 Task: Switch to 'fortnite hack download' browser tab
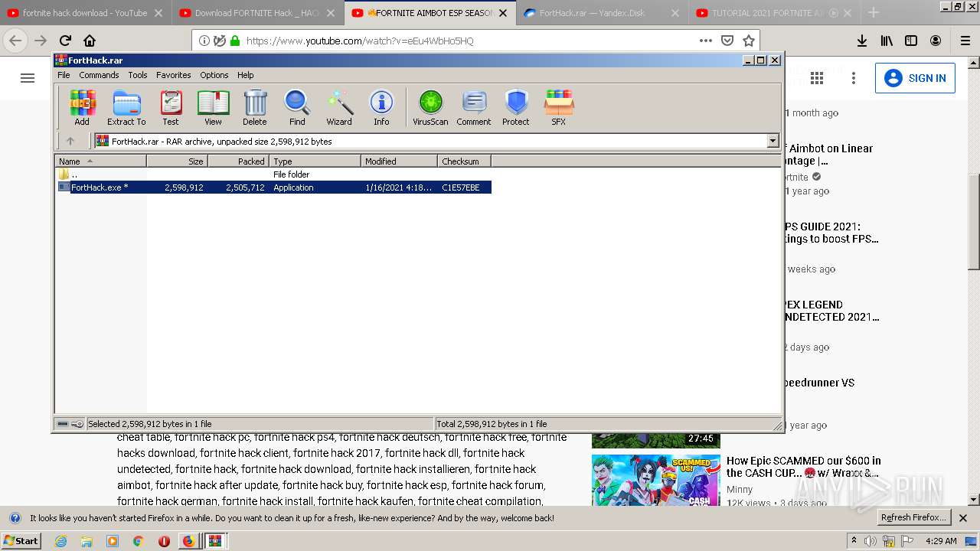pos(85,13)
